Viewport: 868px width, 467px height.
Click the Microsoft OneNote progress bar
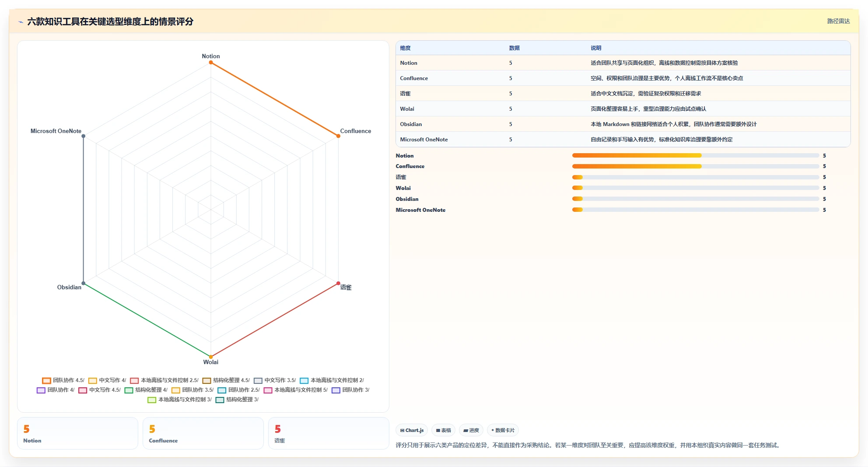tap(696, 210)
